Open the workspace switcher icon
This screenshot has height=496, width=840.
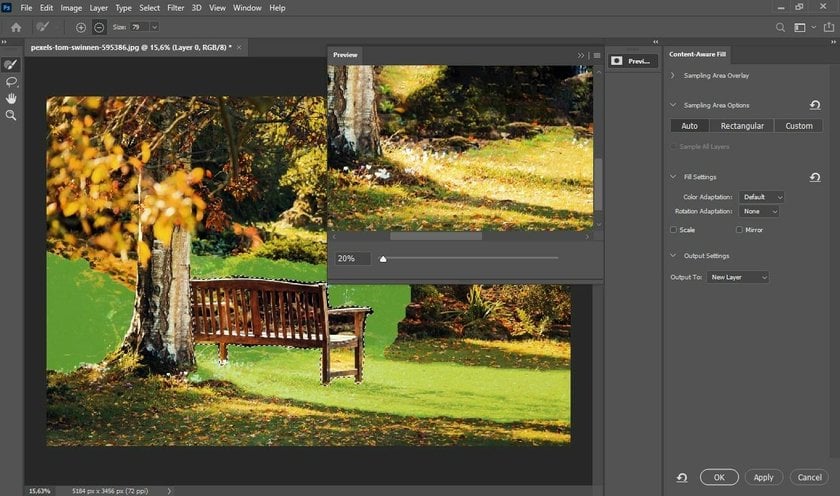tap(800, 27)
